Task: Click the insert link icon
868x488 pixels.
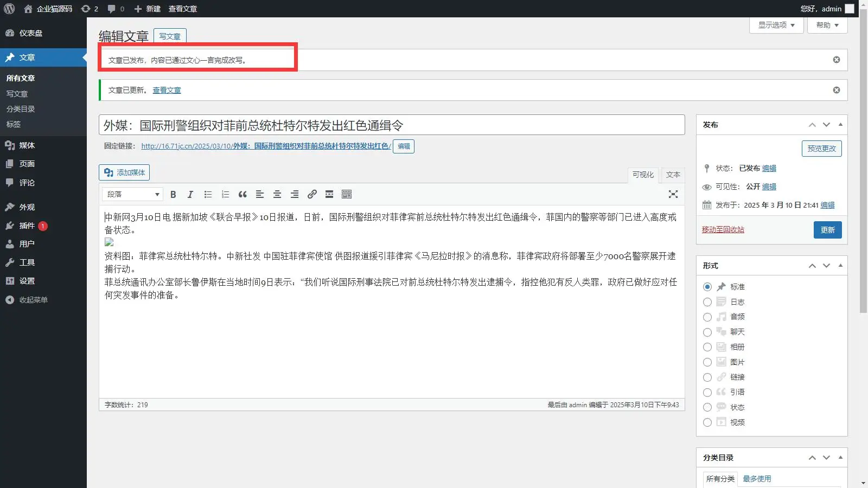Action: click(x=312, y=194)
